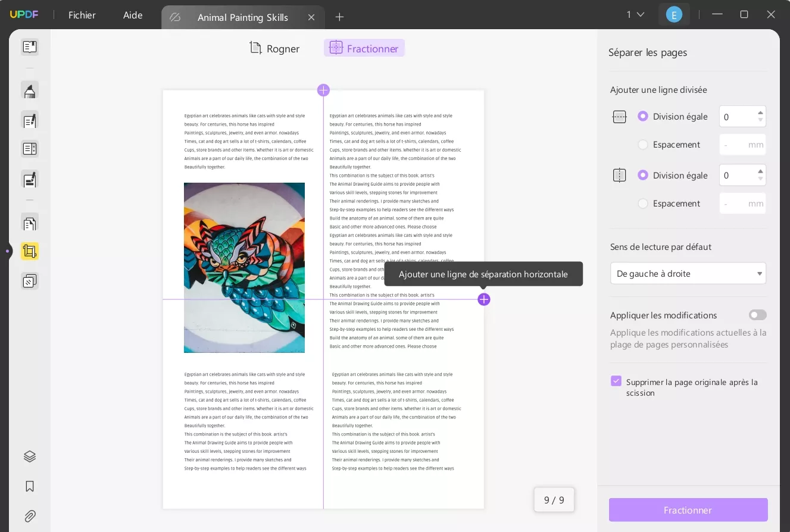Select the highlighted Crop Pages sidebar tool
This screenshot has height=532, width=790.
pos(30,251)
